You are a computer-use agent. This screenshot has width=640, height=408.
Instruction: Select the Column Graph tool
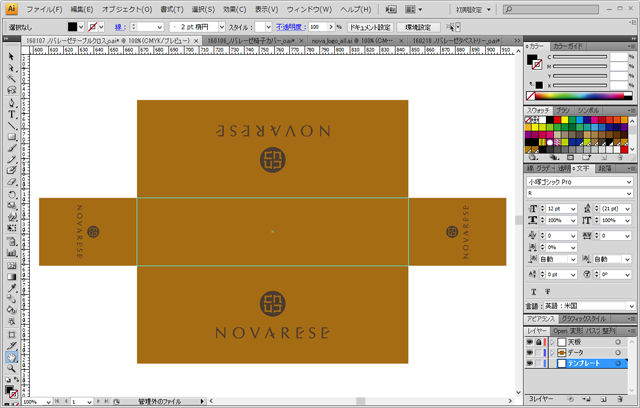coord(11,253)
